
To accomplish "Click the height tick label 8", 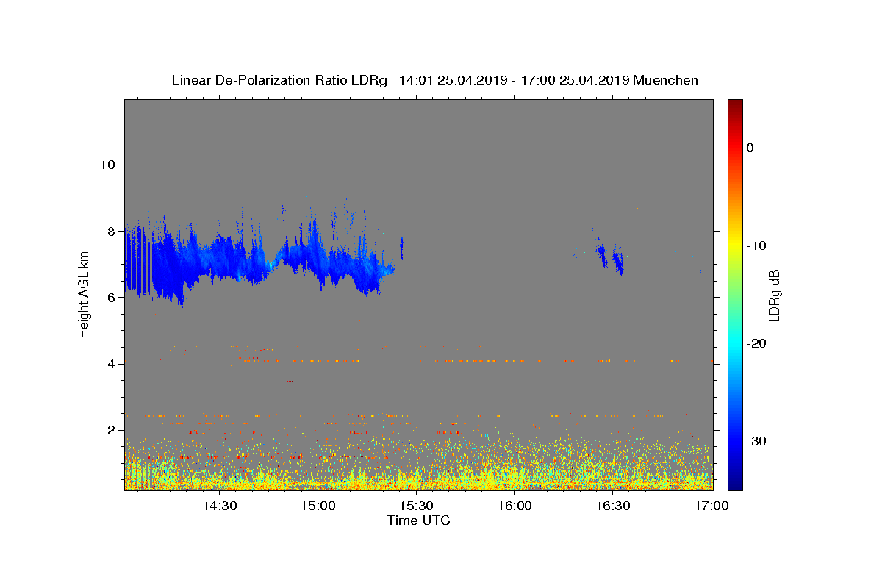I will (x=111, y=231).
